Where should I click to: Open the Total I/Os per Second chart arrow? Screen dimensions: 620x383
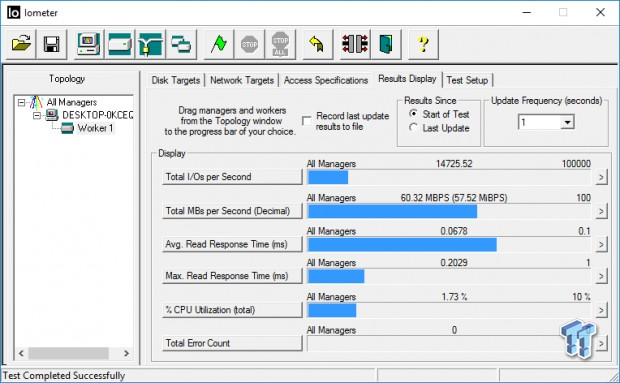point(601,177)
